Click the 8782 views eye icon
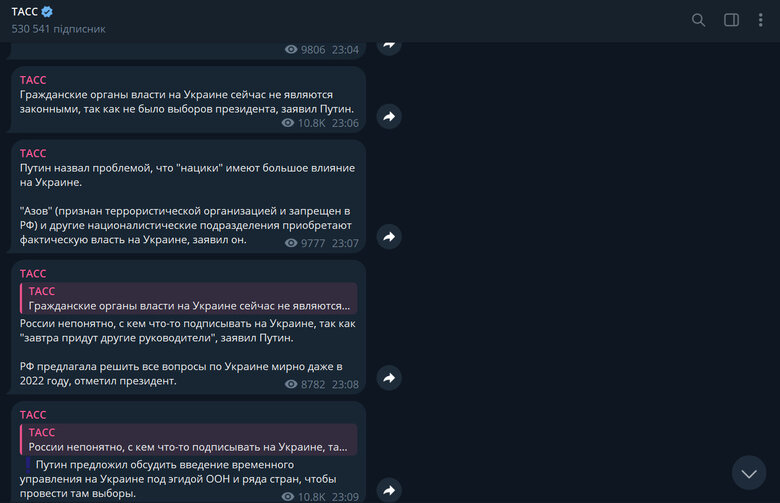Image resolution: width=780 pixels, height=503 pixels. [x=291, y=385]
